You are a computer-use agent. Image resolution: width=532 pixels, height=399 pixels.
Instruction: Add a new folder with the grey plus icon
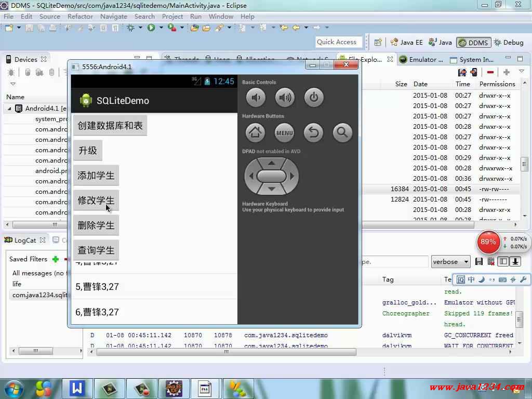[x=507, y=72]
